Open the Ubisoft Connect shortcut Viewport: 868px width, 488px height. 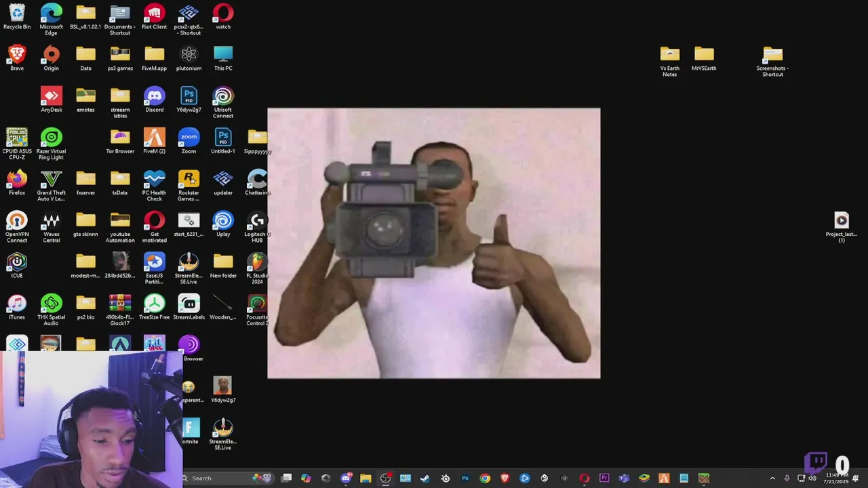[x=223, y=102]
